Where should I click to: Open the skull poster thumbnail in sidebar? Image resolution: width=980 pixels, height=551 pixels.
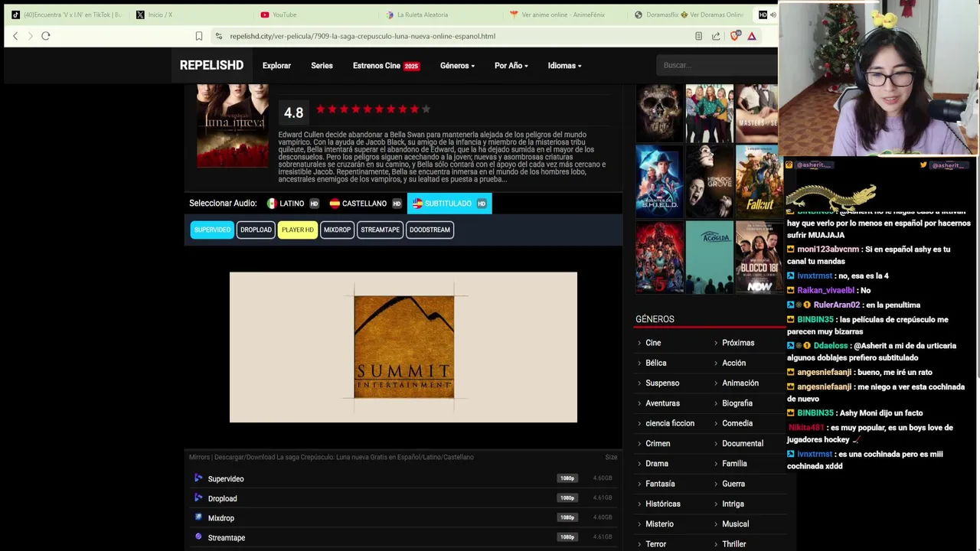coord(659,113)
